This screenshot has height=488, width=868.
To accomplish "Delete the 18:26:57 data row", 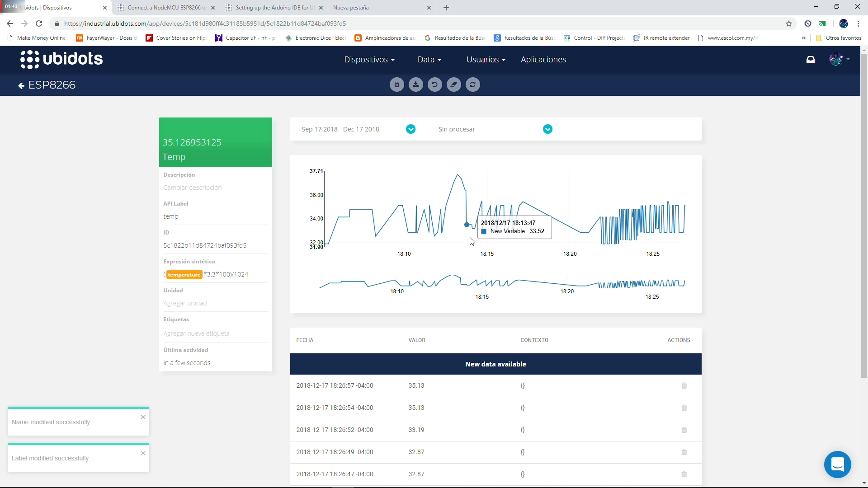I will click(x=684, y=385).
